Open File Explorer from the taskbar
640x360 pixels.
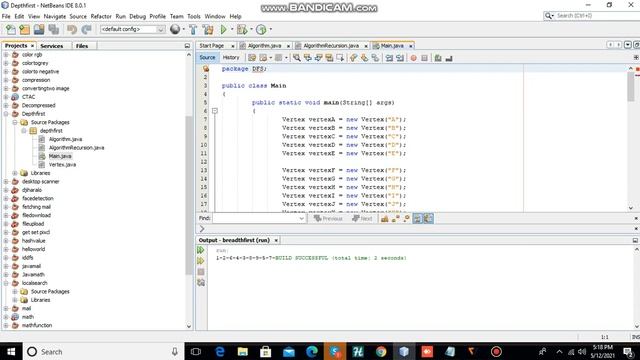tap(242, 351)
